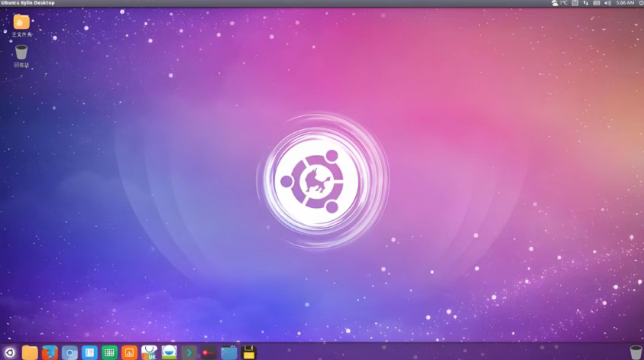Launch Firefox from the dock

click(50, 352)
